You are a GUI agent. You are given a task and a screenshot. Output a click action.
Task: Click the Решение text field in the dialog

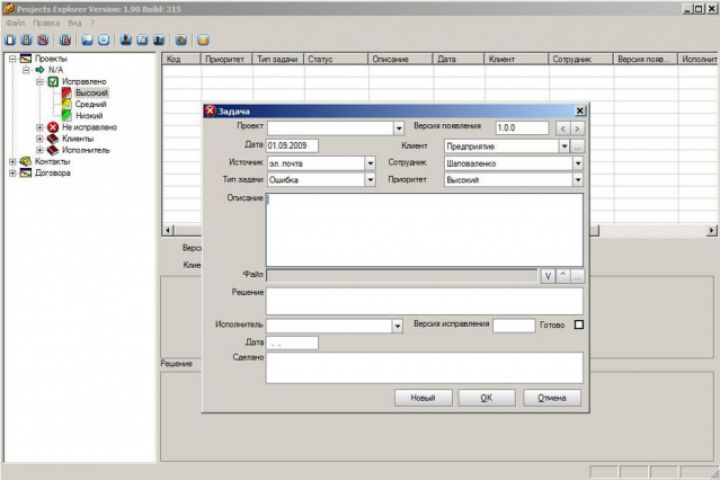click(425, 301)
